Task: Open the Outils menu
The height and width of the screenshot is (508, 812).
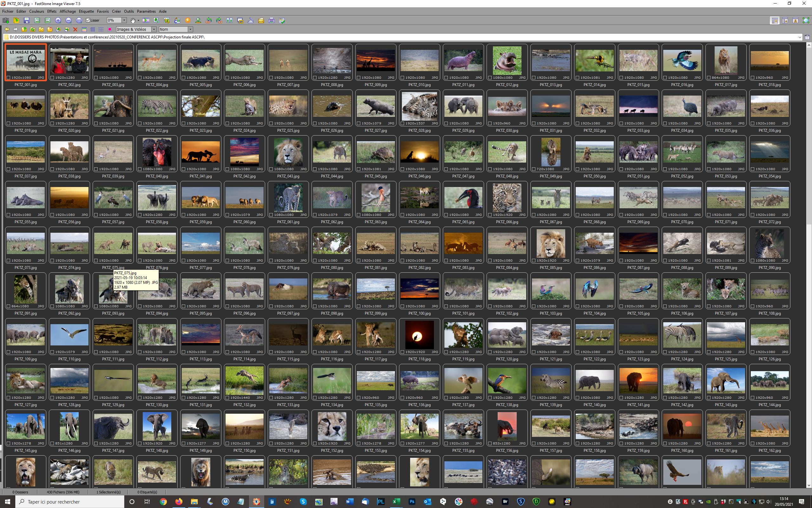Action: click(129, 11)
